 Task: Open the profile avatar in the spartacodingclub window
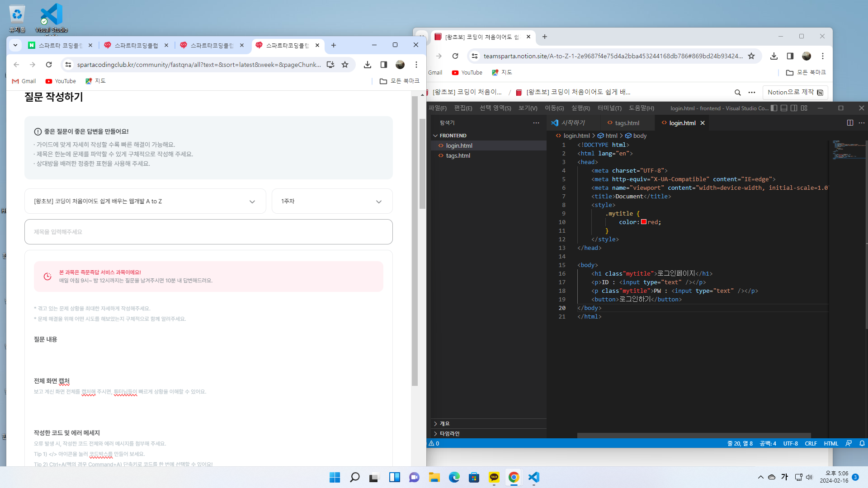point(400,65)
